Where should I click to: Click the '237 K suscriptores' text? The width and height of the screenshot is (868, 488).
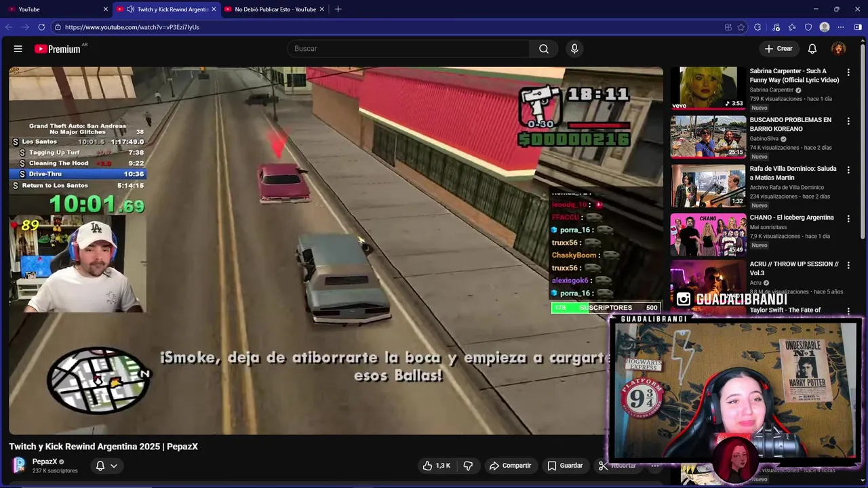click(x=55, y=471)
